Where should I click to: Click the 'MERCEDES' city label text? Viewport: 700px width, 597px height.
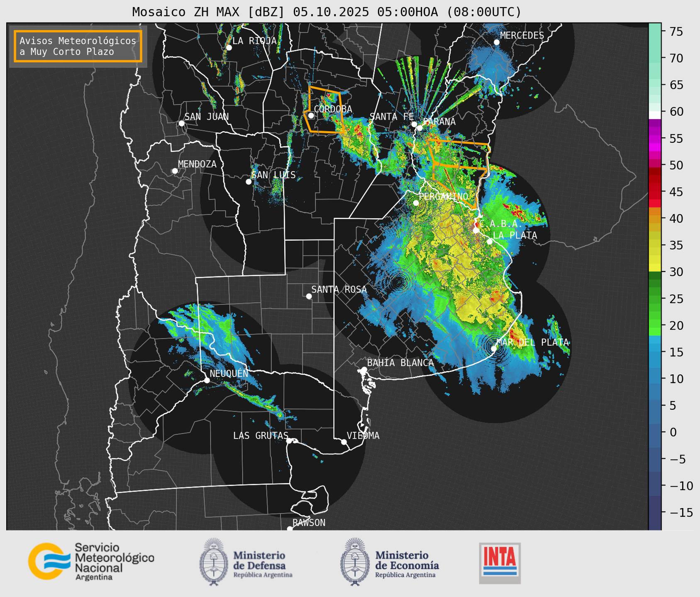[522, 36]
